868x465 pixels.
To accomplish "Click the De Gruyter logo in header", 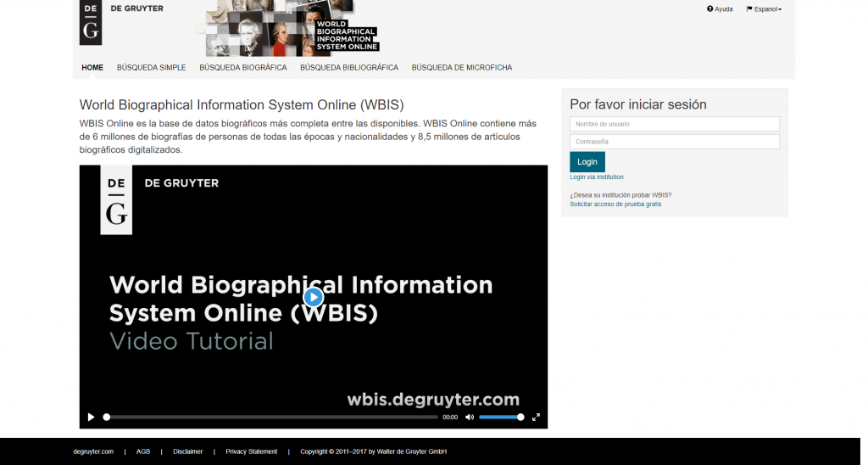I will (x=91, y=22).
